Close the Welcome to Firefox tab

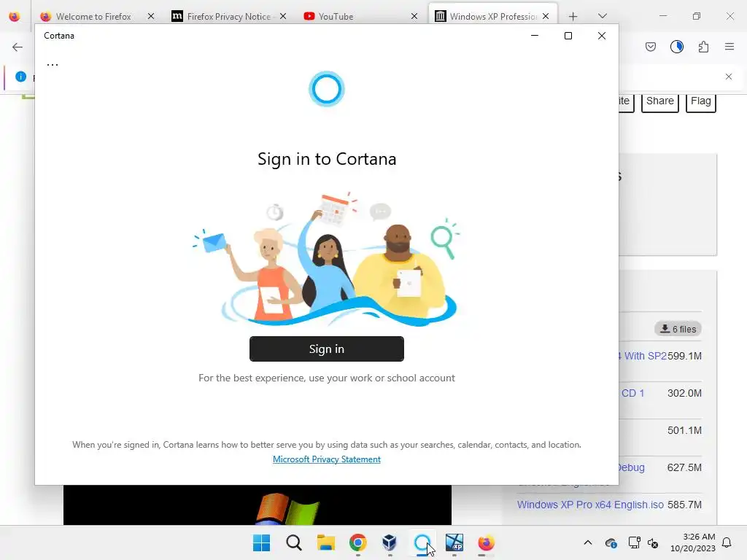(x=151, y=16)
